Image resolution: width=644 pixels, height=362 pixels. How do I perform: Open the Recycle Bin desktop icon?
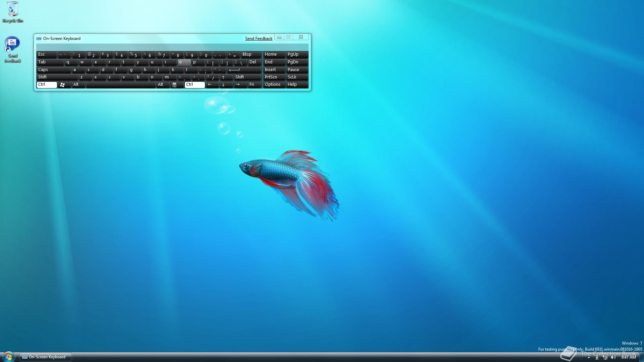coord(13,12)
